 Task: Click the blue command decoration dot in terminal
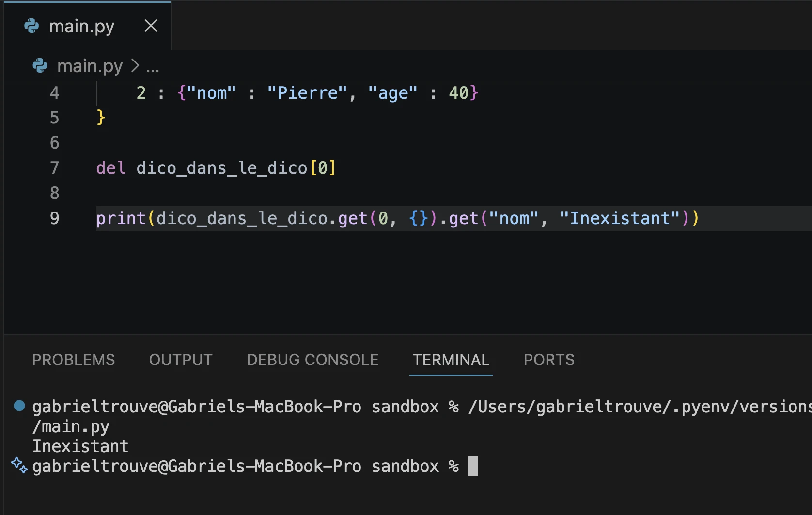pos(19,406)
